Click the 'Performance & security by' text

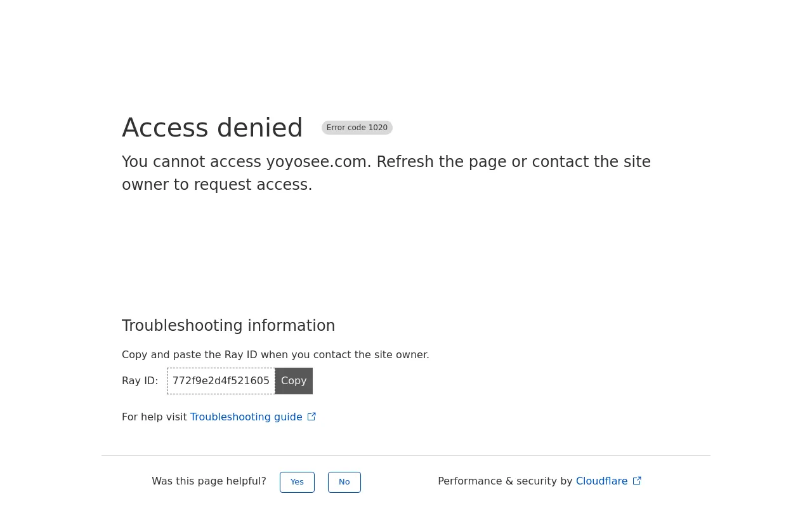(x=505, y=481)
